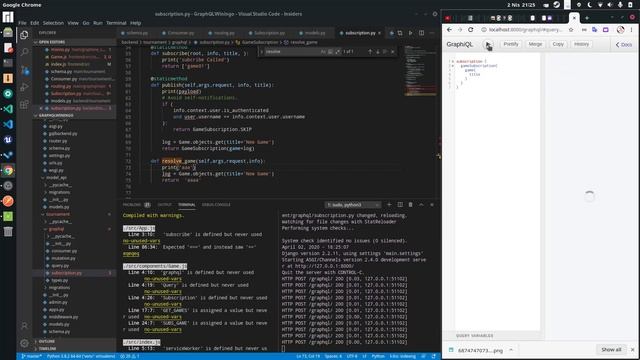Launch Unreal Engine from the dock
The height and width of the screenshot is (360, 640).
click(x=8, y=140)
